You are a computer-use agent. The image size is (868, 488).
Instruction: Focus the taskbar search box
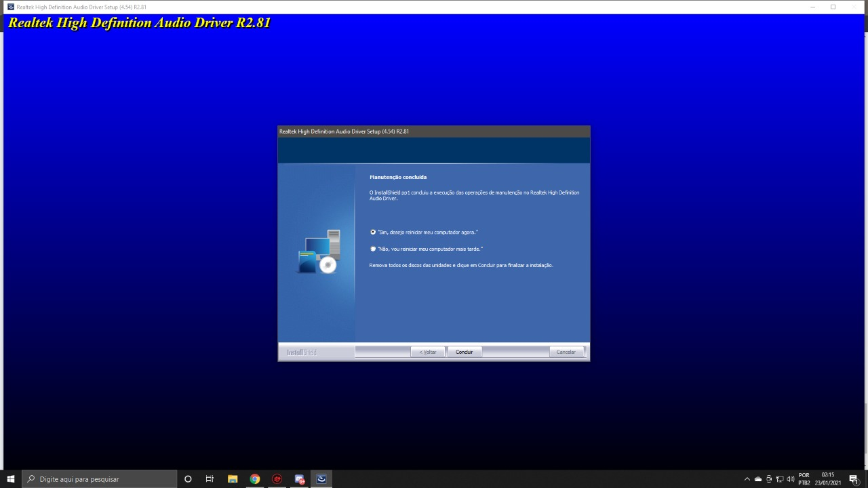[x=100, y=479]
